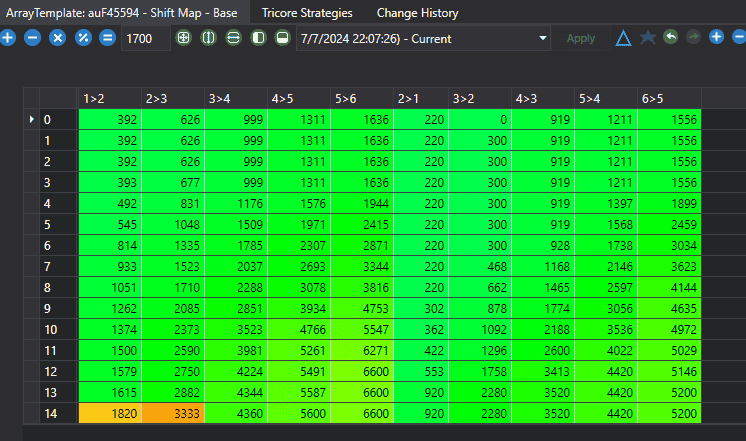Select cell 1176 in row 4
Screen dimensions: 746x441
point(236,204)
